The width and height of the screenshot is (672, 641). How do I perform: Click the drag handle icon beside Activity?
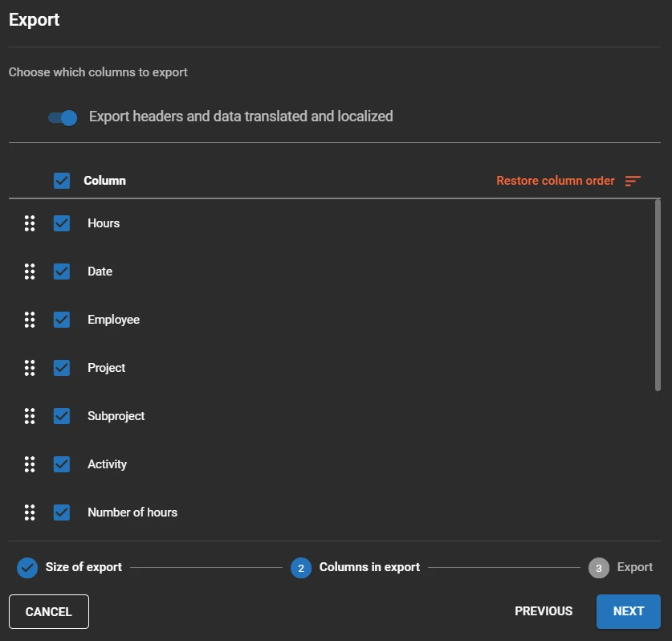(30, 464)
